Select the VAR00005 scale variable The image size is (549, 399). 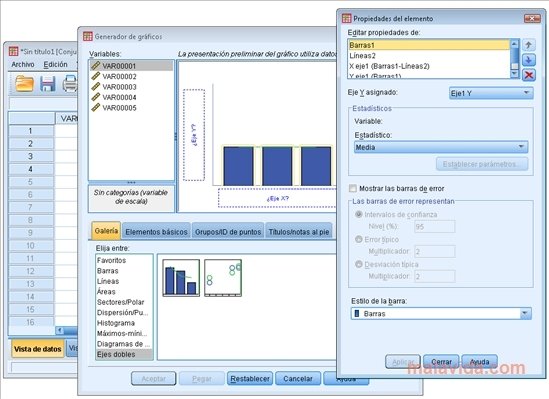click(x=131, y=108)
